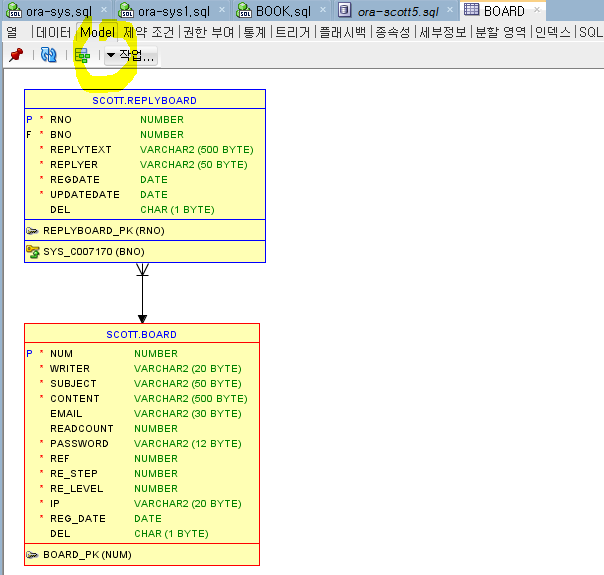Open the 통계 sub-tab

click(x=255, y=32)
